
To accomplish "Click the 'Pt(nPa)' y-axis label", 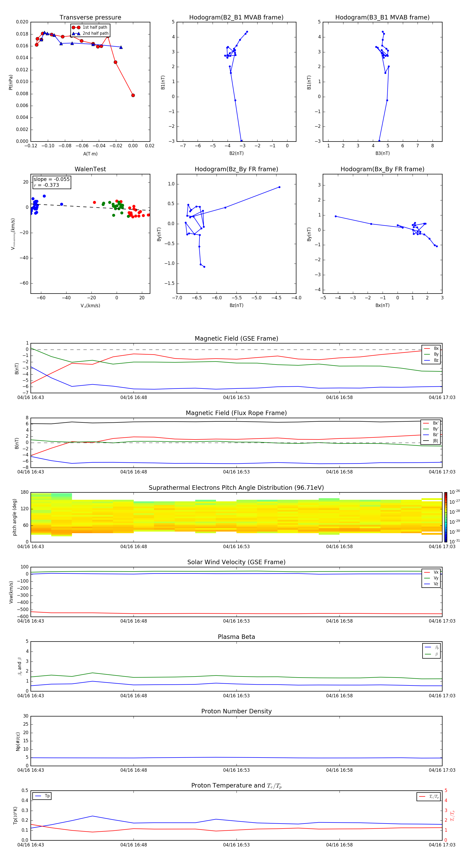I will coord(11,82).
